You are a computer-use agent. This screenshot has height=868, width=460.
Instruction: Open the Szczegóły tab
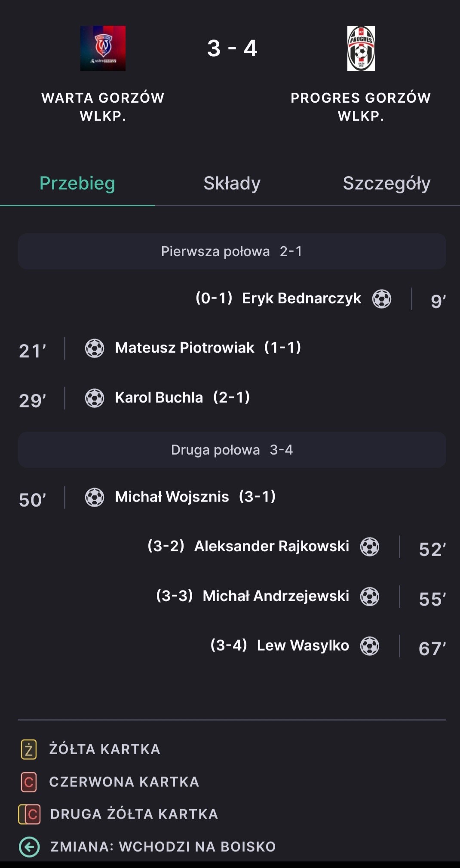[386, 183]
